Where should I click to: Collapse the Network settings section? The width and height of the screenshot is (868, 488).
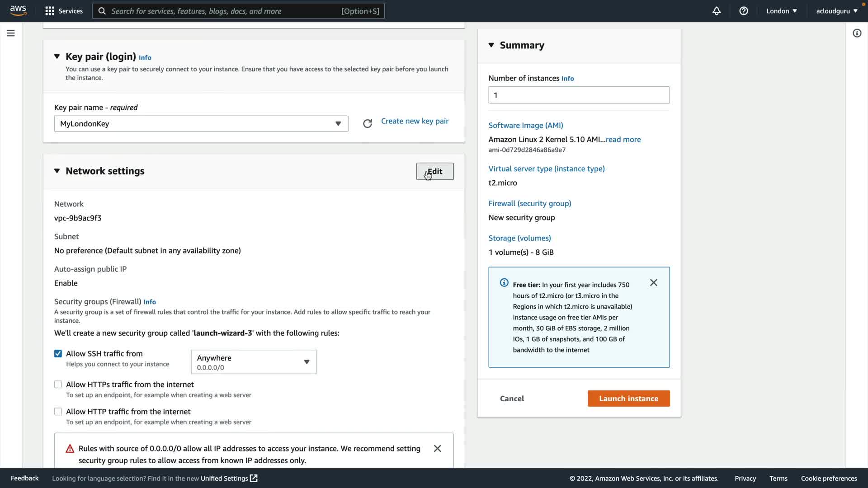pyautogui.click(x=57, y=171)
